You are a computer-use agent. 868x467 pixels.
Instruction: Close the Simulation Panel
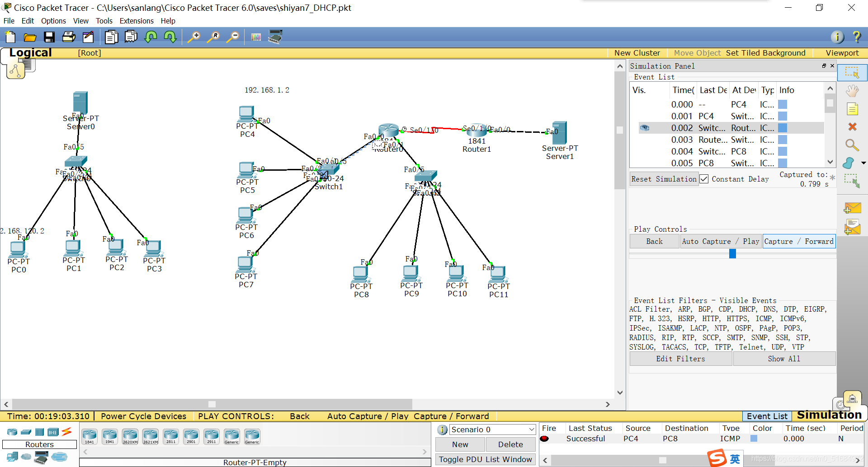tap(832, 66)
